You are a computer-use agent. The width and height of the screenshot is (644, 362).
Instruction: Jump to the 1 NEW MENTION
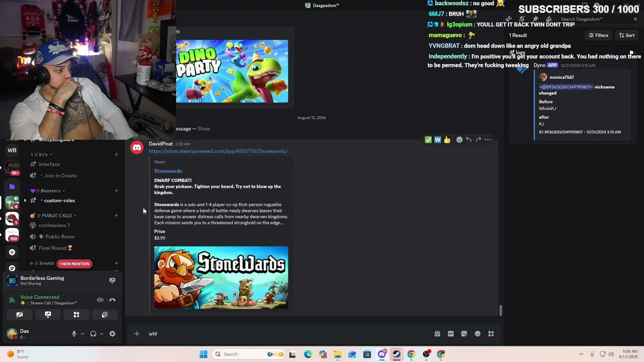pyautogui.click(x=74, y=263)
